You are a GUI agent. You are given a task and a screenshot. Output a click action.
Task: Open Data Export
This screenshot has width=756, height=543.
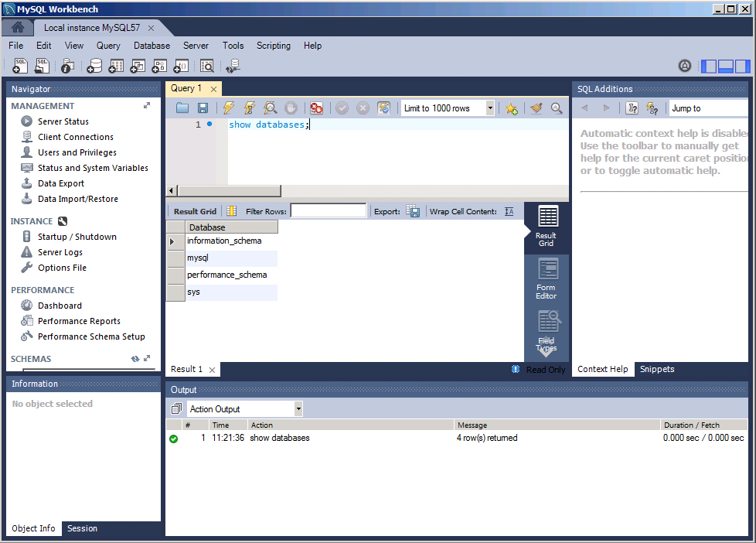click(x=61, y=183)
